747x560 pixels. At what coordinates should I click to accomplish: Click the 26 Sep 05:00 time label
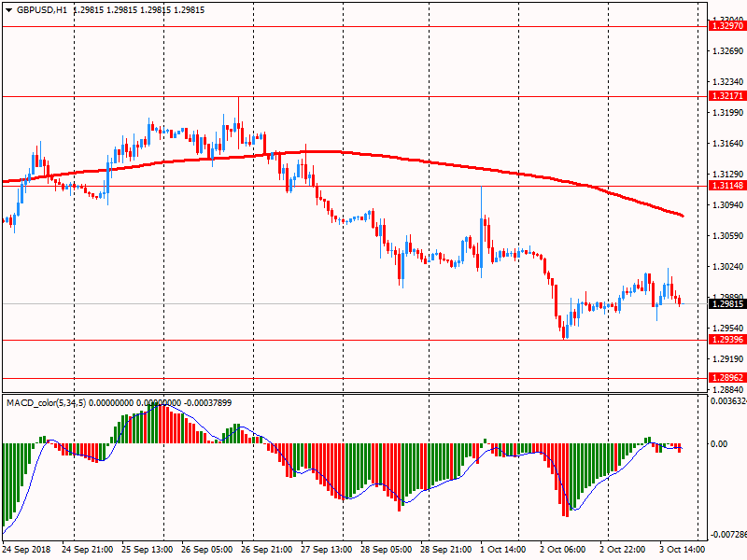pyautogui.click(x=206, y=550)
